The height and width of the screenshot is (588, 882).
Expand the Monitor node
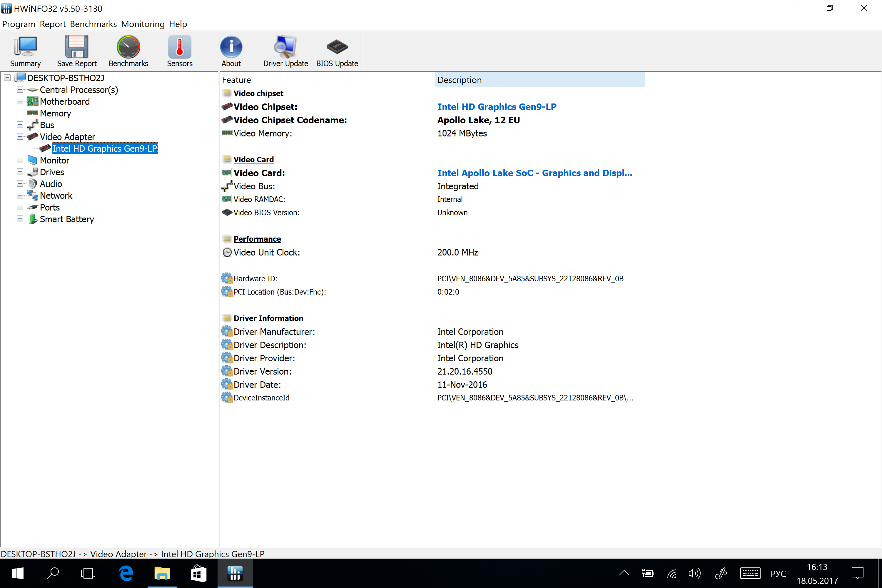pyautogui.click(x=20, y=160)
